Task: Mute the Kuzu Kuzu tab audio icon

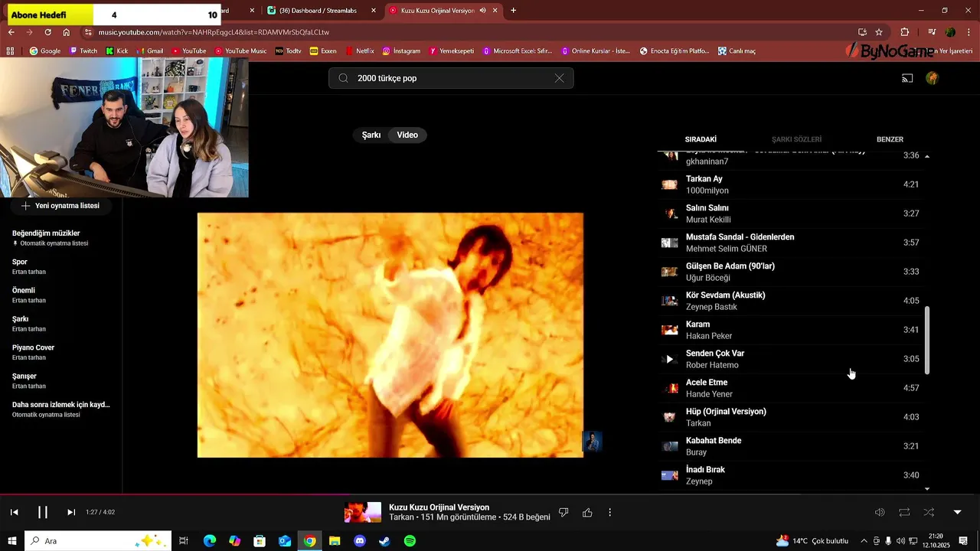Action: (482, 11)
